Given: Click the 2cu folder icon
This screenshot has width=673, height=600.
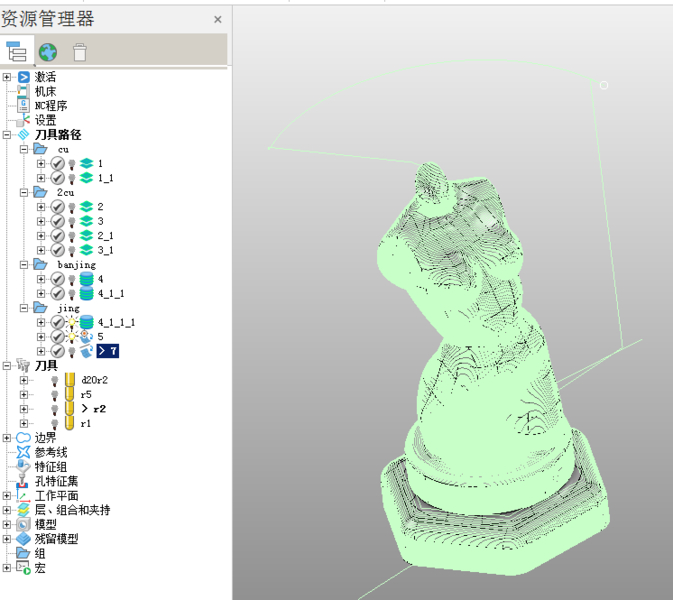Looking at the screenshot, I should [40, 192].
